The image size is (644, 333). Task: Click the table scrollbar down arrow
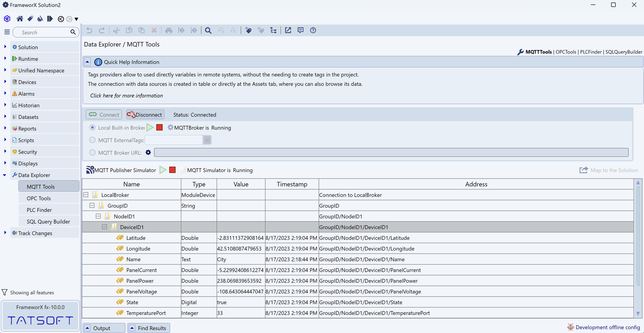click(x=638, y=314)
